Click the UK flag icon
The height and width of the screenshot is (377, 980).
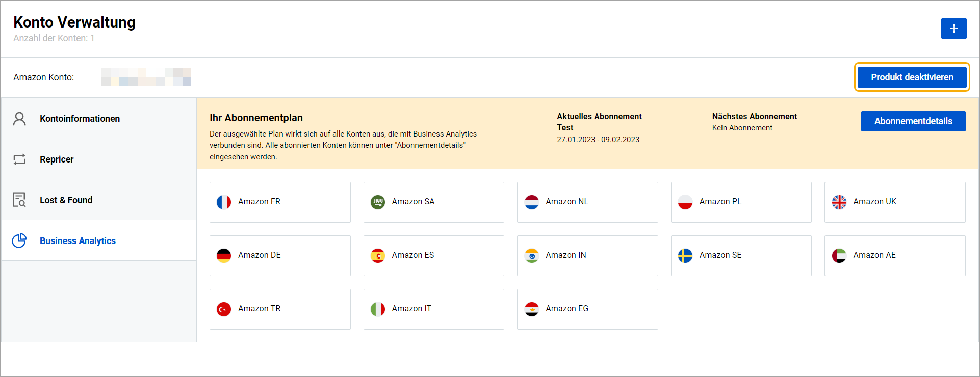[x=839, y=202]
